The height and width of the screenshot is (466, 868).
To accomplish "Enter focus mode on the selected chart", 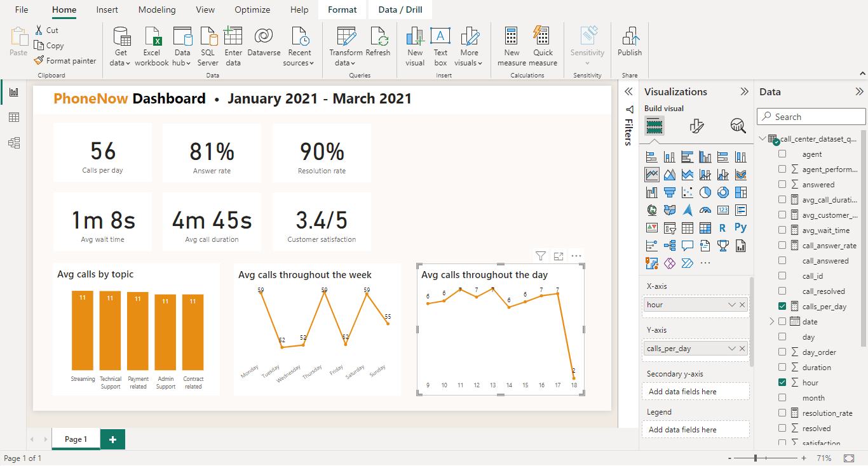I will click(559, 256).
